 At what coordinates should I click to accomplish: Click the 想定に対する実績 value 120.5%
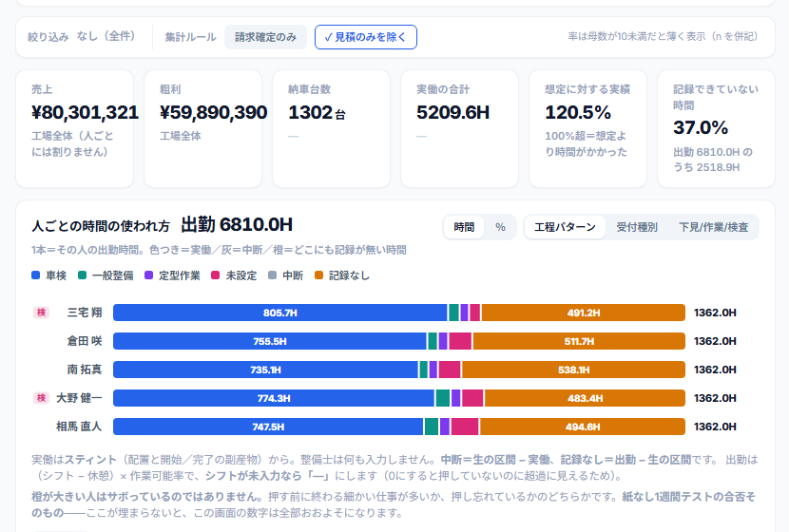[578, 112]
